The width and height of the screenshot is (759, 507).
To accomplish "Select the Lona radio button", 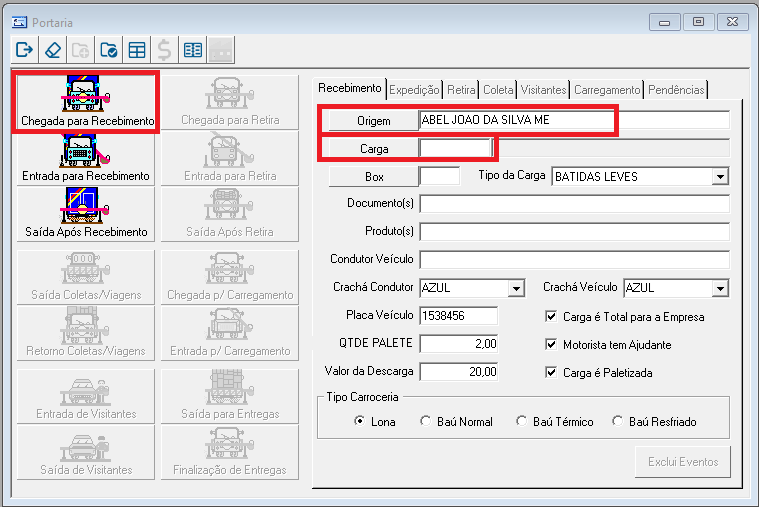I will [x=359, y=421].
